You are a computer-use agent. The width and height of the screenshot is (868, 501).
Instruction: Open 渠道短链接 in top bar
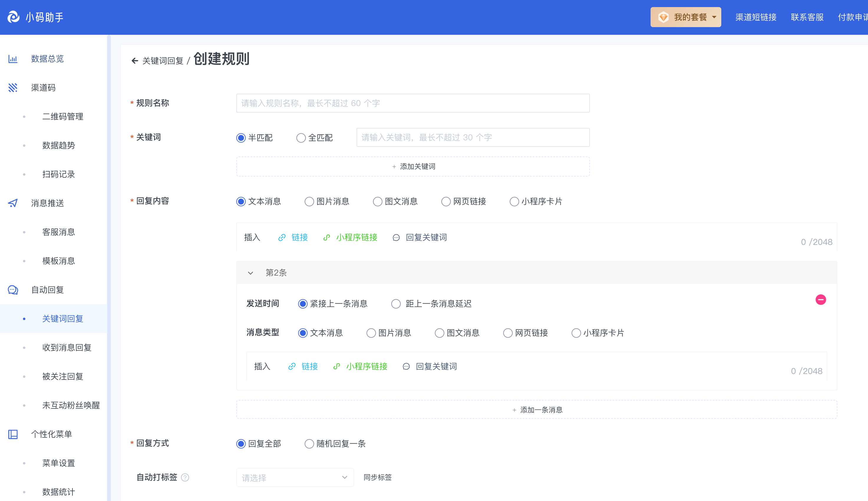756,17
